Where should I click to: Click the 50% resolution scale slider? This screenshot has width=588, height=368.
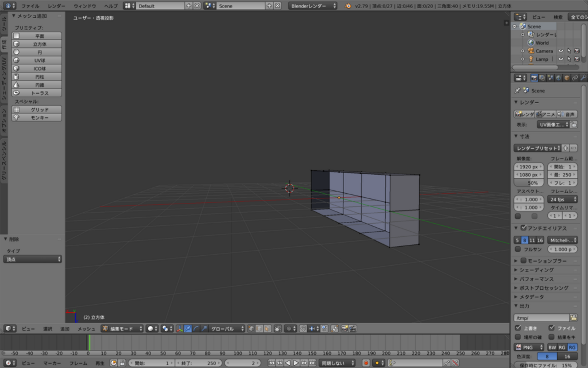point(529,183)
